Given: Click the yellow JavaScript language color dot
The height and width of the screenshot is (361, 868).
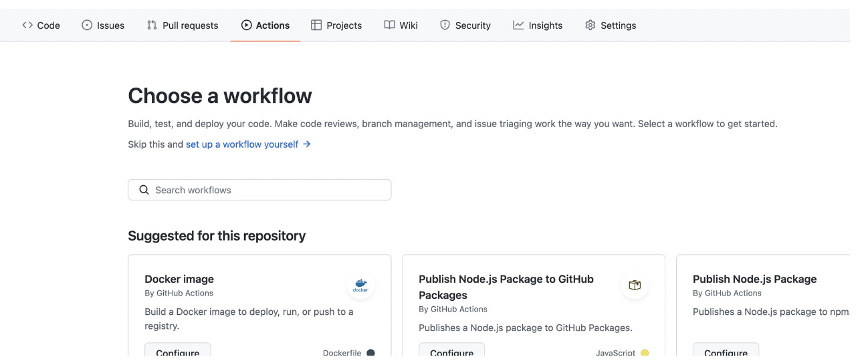Looking at the screenshot, I should (x=645, y=352).
